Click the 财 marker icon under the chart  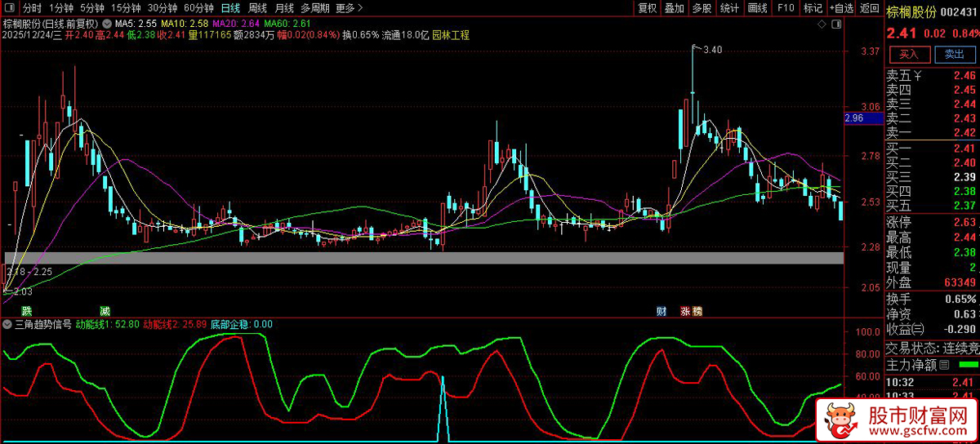point(661,311)
